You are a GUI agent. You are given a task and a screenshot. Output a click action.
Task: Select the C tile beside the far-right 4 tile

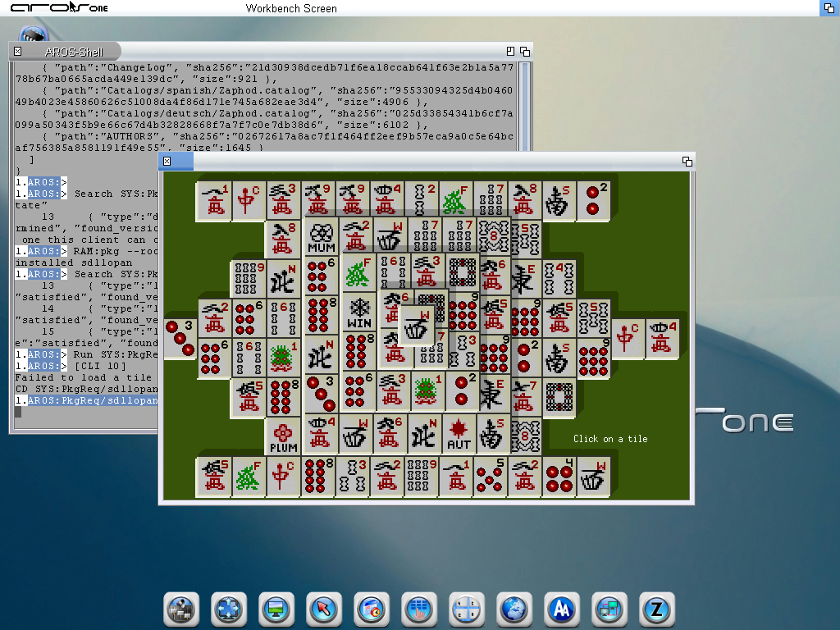pos(628,339)
